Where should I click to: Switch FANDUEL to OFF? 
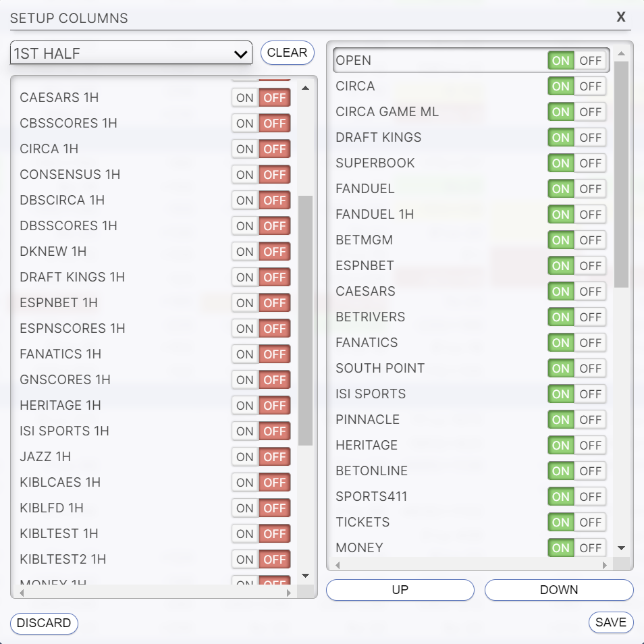pos(590,189)
